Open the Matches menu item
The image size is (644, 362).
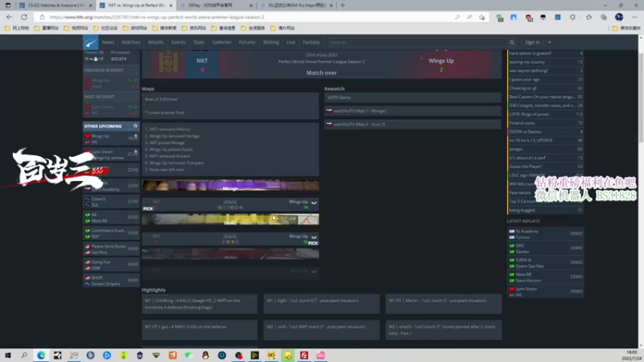131,43
